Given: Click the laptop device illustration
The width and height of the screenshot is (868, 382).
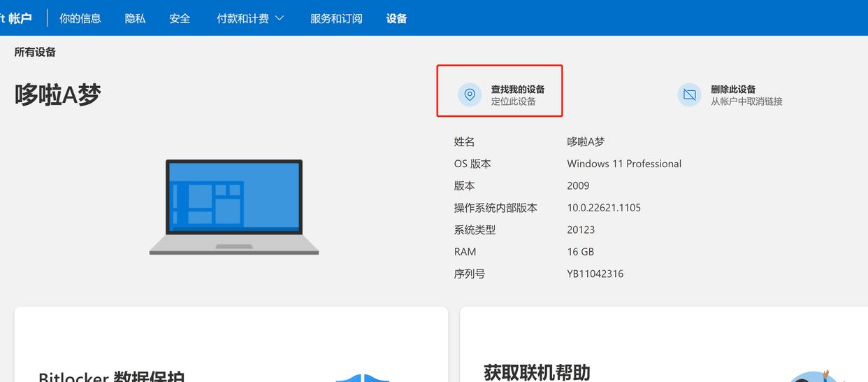Looking at the screenshot, I should point(234,207).
